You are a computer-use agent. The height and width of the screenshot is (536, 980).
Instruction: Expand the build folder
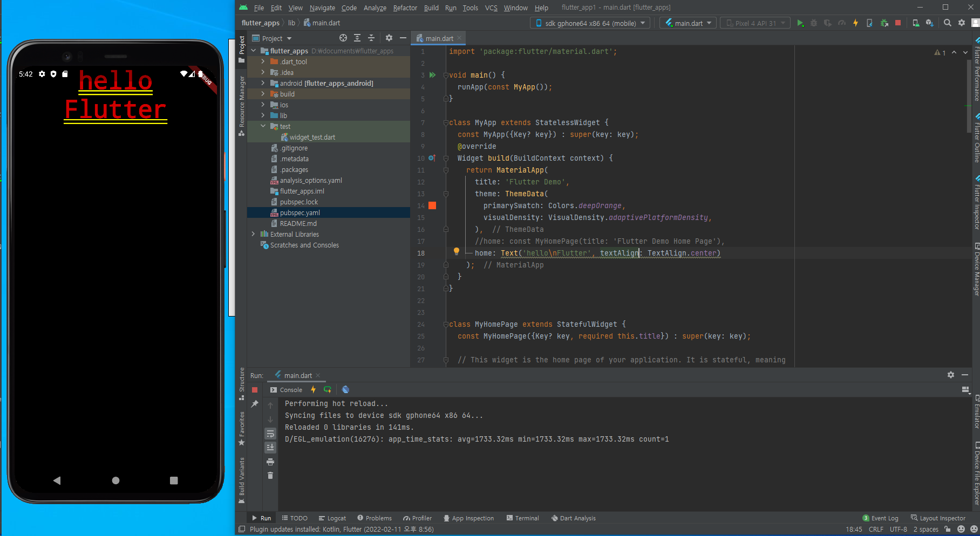263,94
